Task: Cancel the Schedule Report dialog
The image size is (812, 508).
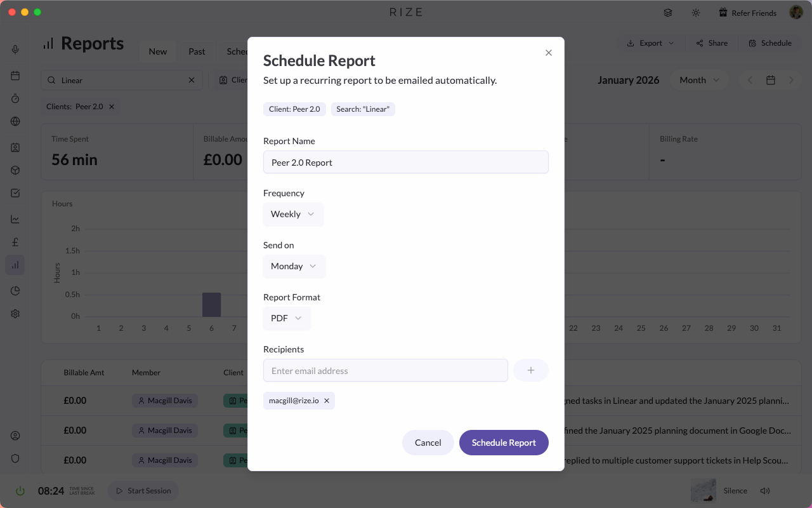Action: point(428,442)
